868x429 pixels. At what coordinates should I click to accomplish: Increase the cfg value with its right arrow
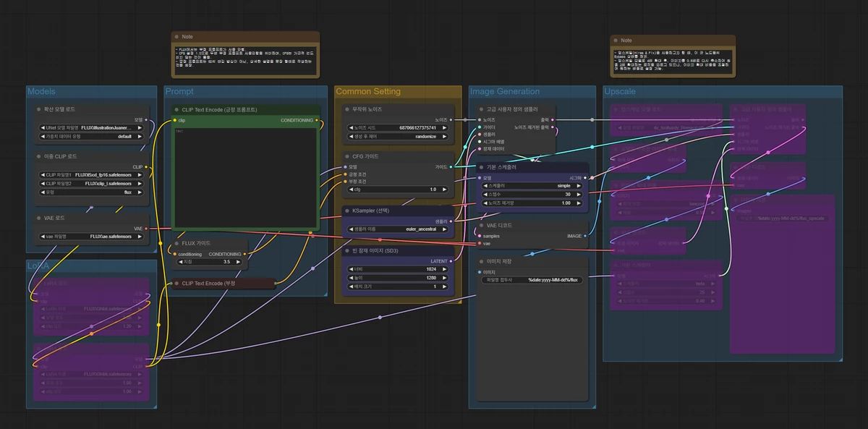point(446,189)
